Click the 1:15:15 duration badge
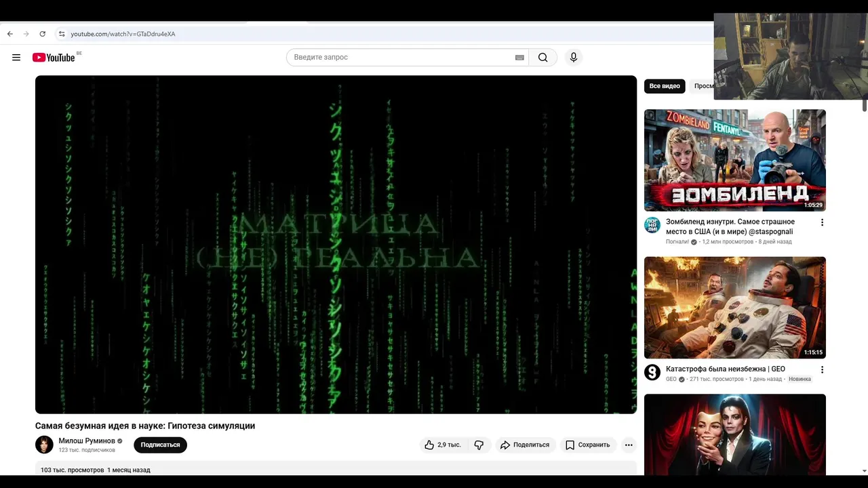This screenshot has width=868, height=488. coord(813,352)
